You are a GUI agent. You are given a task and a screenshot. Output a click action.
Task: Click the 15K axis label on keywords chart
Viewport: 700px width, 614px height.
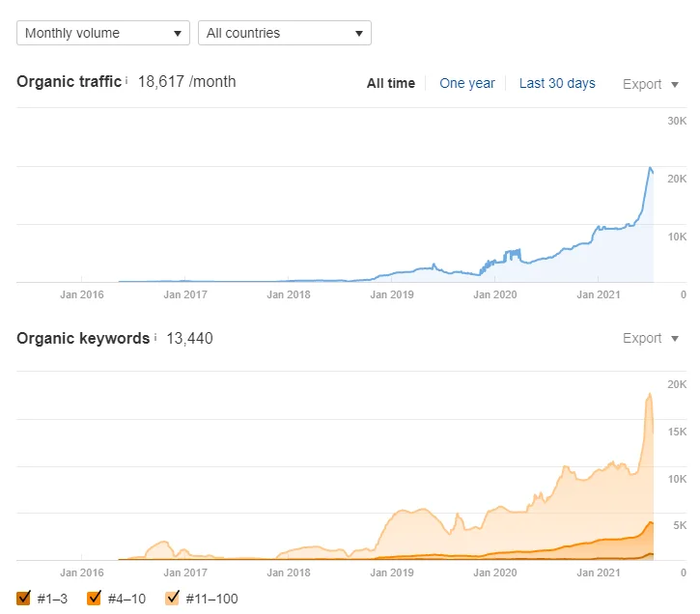(677, 432)
